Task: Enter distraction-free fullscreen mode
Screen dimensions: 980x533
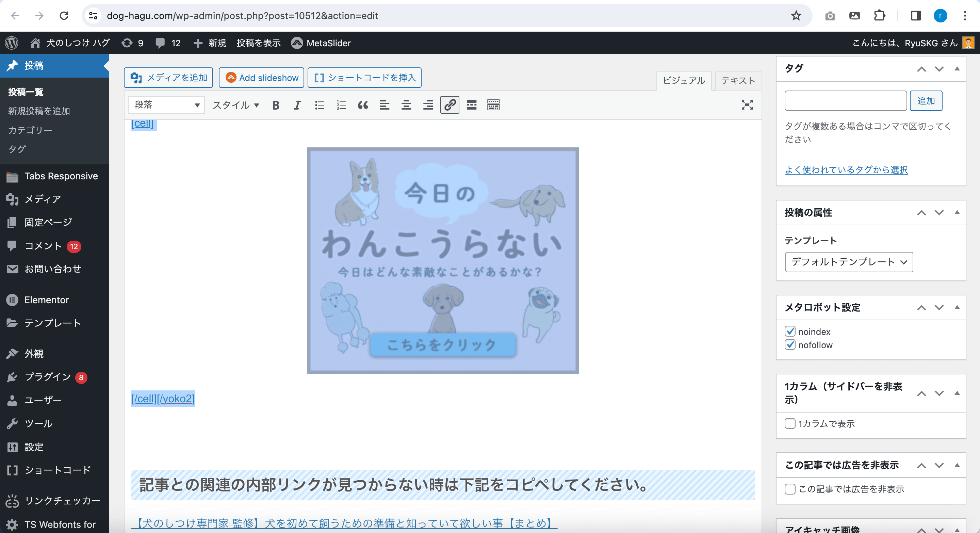Action: (747, 105)
